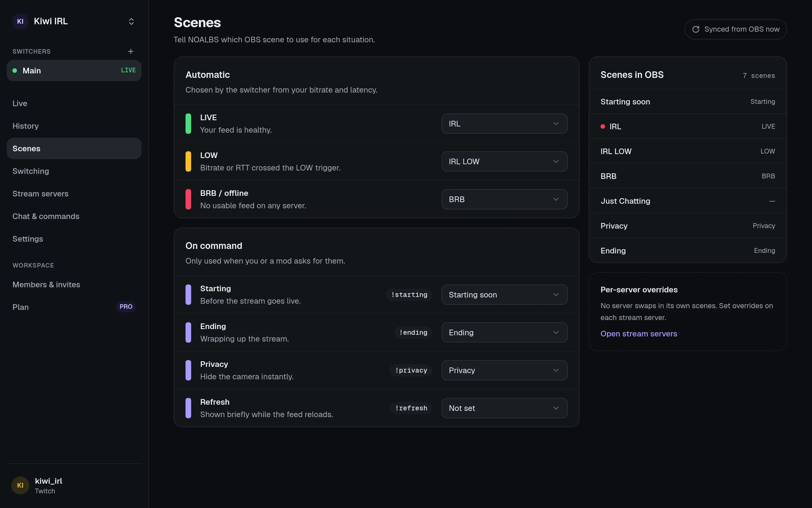Screen dimensions: 812x508
Task: Click the PRO badge next to Plan
Action: point(126,307)
